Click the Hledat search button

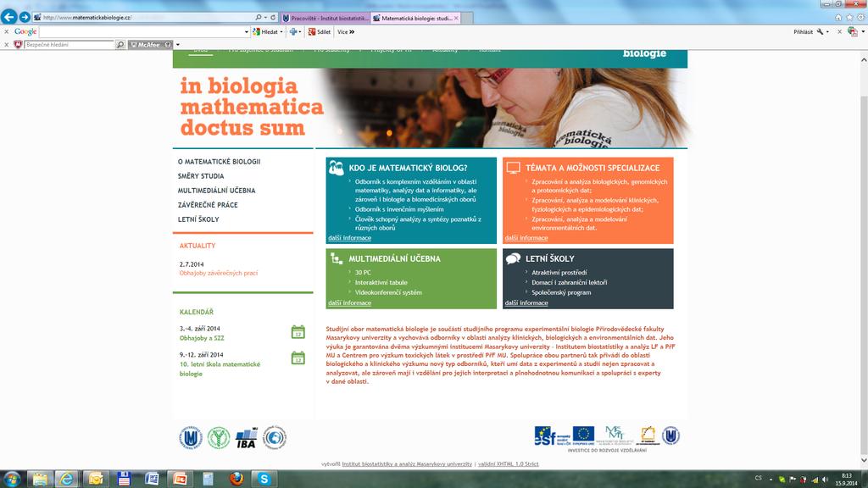pos(266,32)
